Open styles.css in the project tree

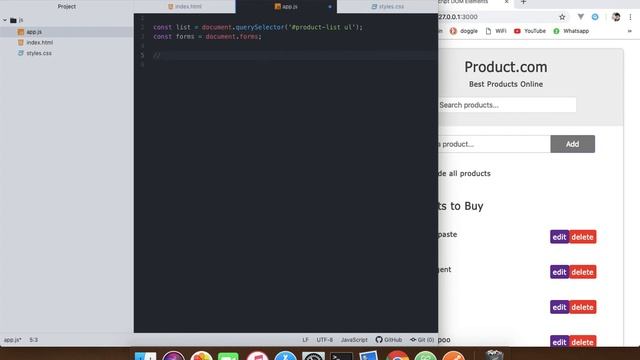click(39, 53)
